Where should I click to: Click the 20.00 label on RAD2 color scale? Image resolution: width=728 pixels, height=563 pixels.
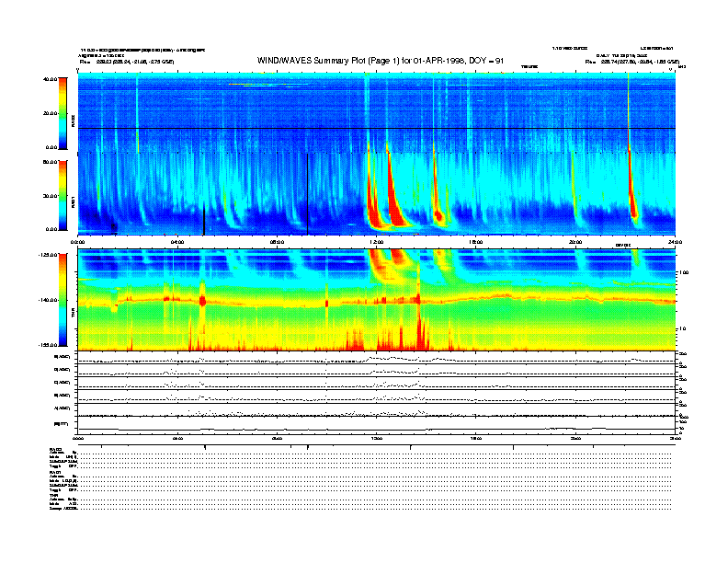click(50, 113)
